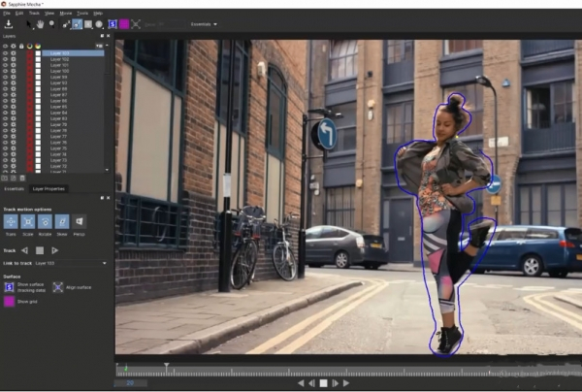Screen dimensions: 582x392
Task: Toggle Rotate track motion option
Action: tap(45, 223)
